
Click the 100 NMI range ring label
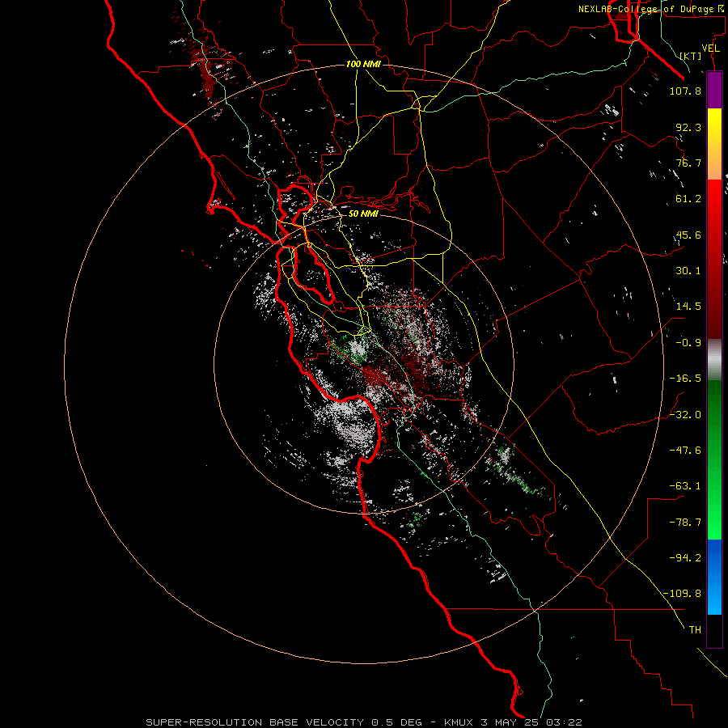click(363, 64)
